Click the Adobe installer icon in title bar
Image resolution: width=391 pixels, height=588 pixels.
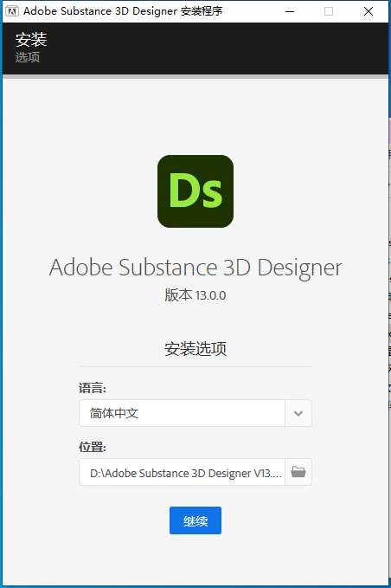pos(12,11)
